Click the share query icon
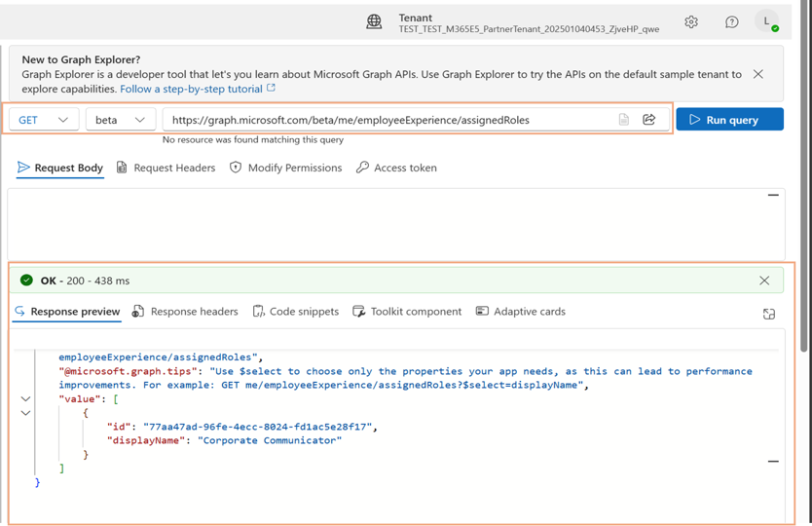 [x=648, y=119]
